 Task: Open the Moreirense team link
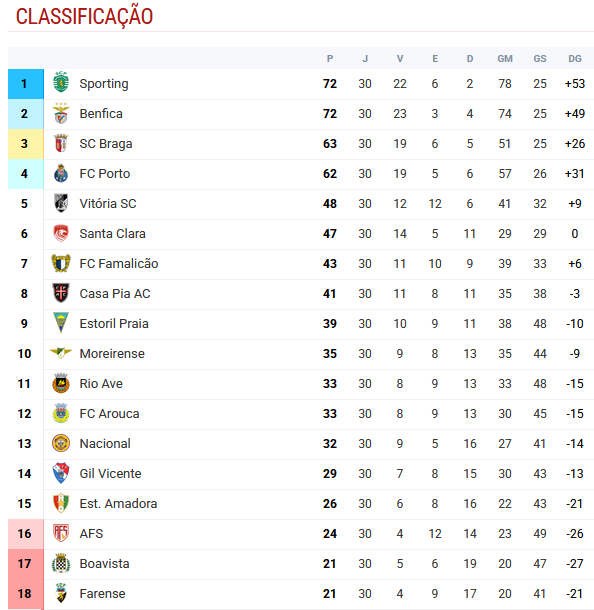[112, 354]
